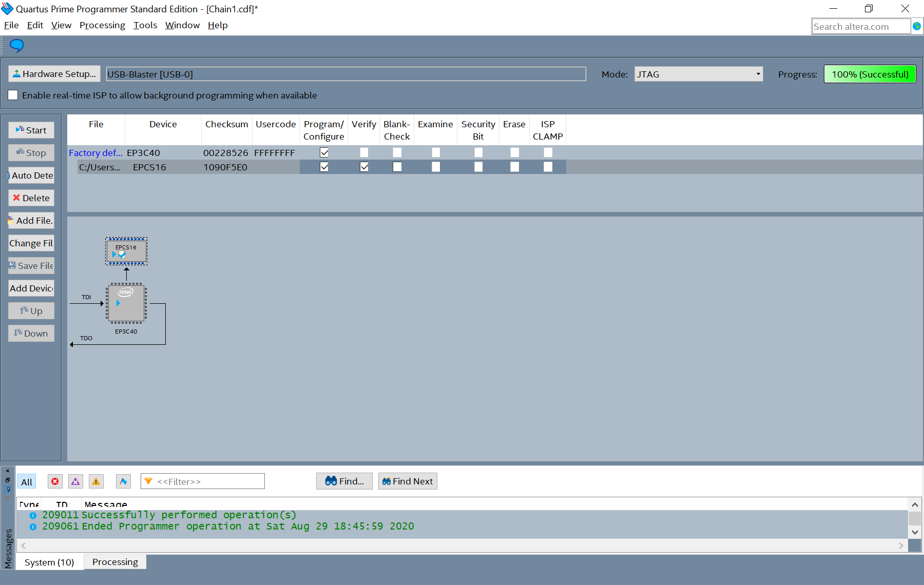Switch to the Processing messages tab
Viewport: 924px width, 585px height.
point(115,562)
